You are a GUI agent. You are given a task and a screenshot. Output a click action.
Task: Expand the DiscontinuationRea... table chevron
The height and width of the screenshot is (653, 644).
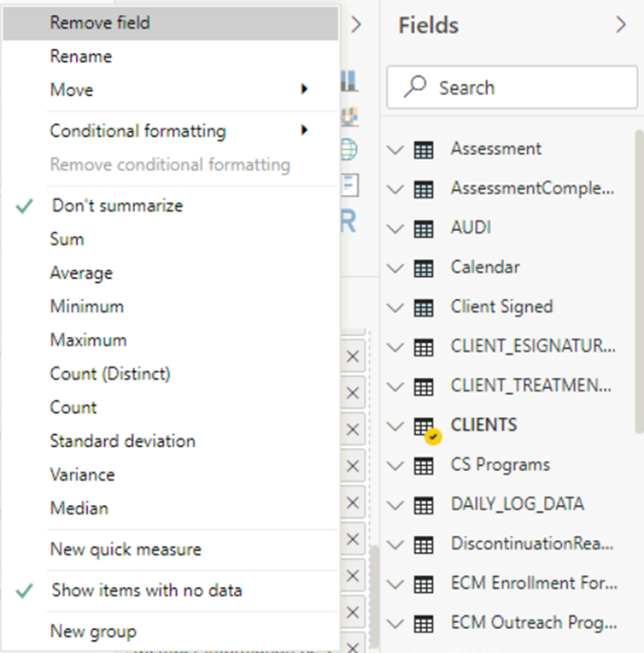tap(395, 544)
